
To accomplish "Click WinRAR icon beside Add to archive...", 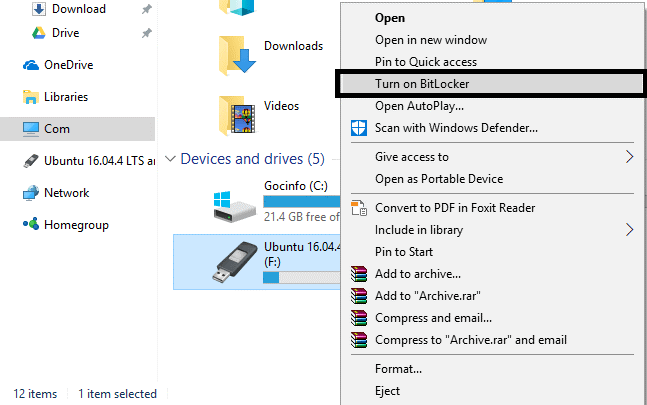I will [x=359, y=274].
